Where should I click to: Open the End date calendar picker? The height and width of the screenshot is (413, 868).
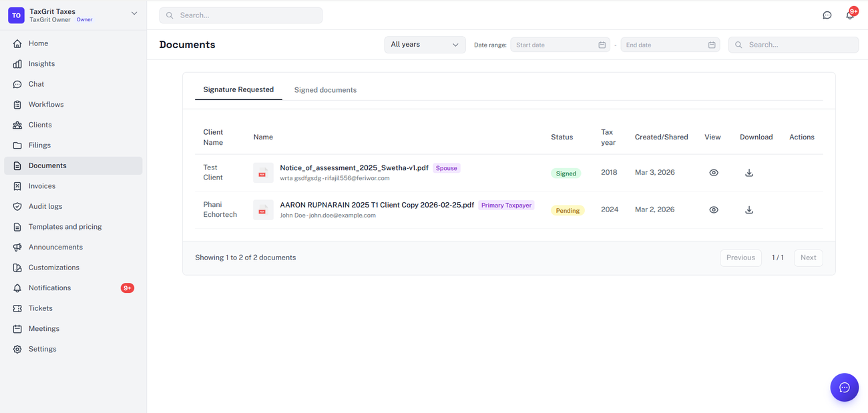click(x=712, y=45)
